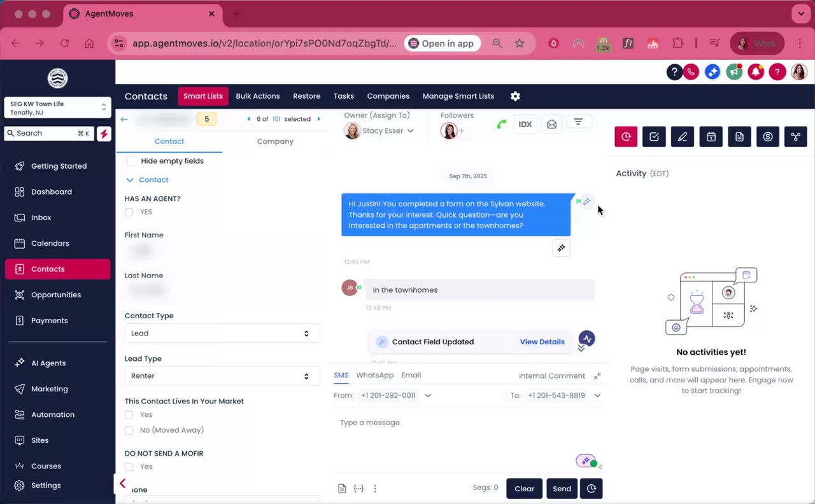This screenshot has height=504, width=815.
Task: Collapse sidebar with red chevron
Action: (122, 484)
